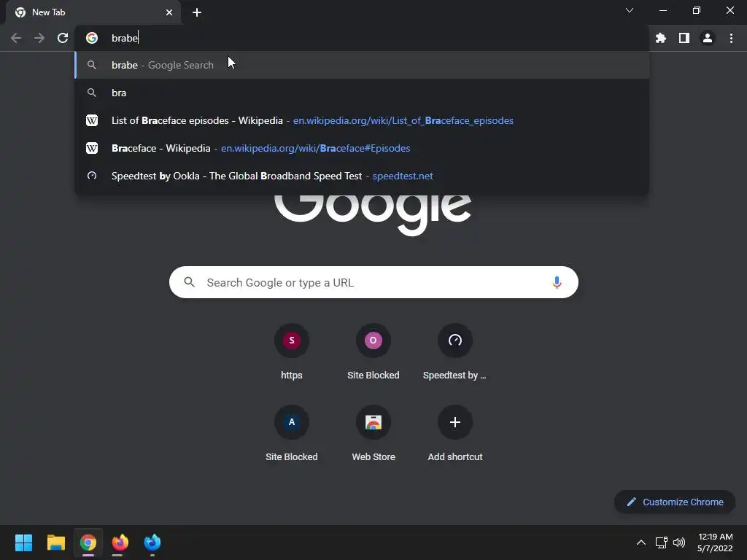This screenshot has width=747, height=560.
Task: Select the 'brabe - Google Search' suggestion
Action: [362, 65]
